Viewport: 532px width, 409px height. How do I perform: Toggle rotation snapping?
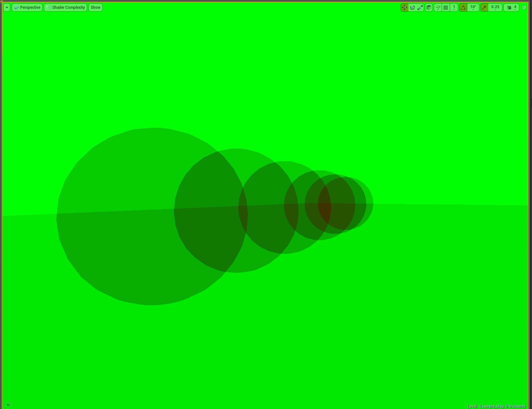pos(463,7)
